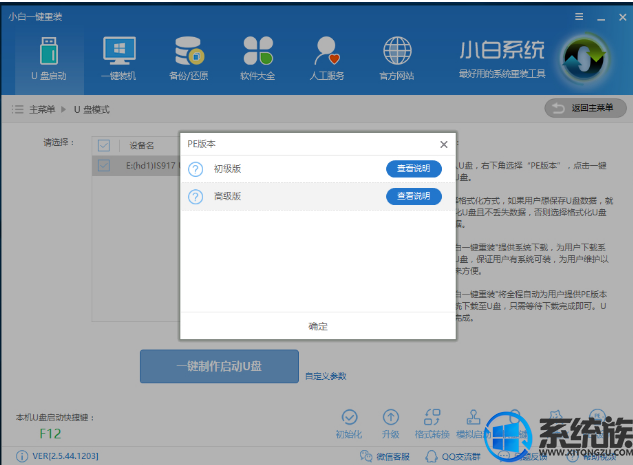Click the main menu list icon
This screenshot has width=633, height=465.
pos(17,109)
